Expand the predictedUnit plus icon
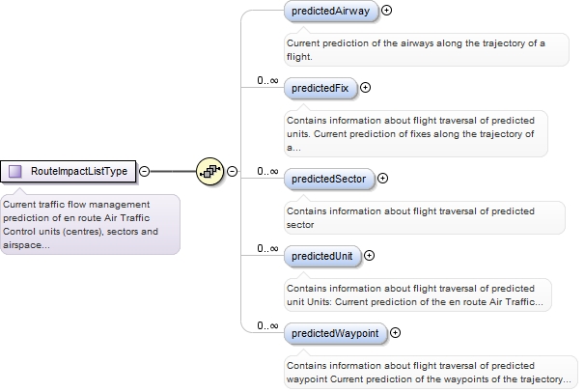 coord(369,256)
